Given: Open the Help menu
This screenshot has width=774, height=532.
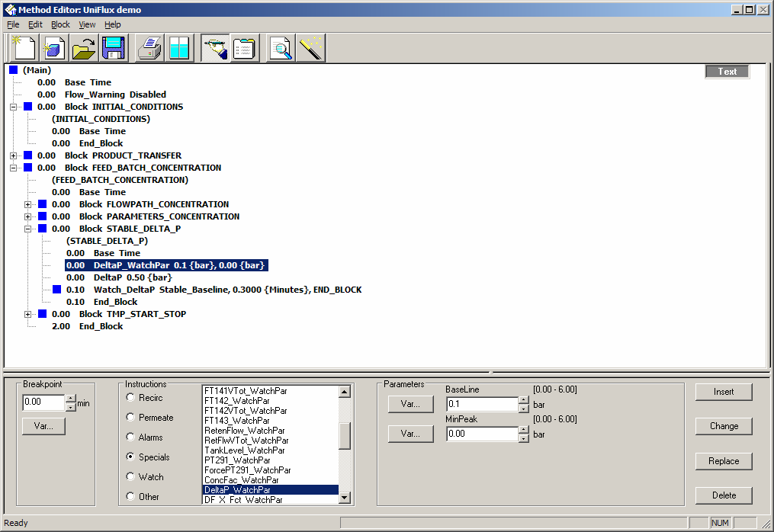Looking at the screenshot, I should point(113,24).
